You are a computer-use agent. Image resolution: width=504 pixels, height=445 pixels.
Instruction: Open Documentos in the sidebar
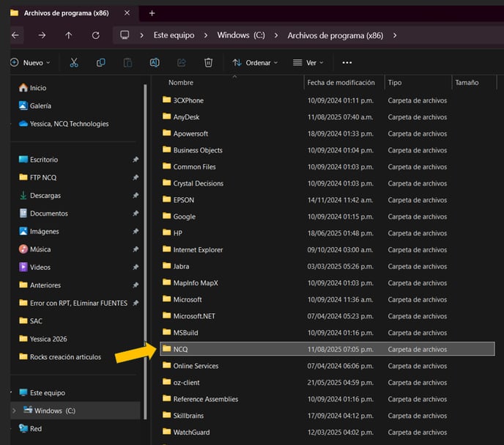pyautogui.click(x=43, y=213)
